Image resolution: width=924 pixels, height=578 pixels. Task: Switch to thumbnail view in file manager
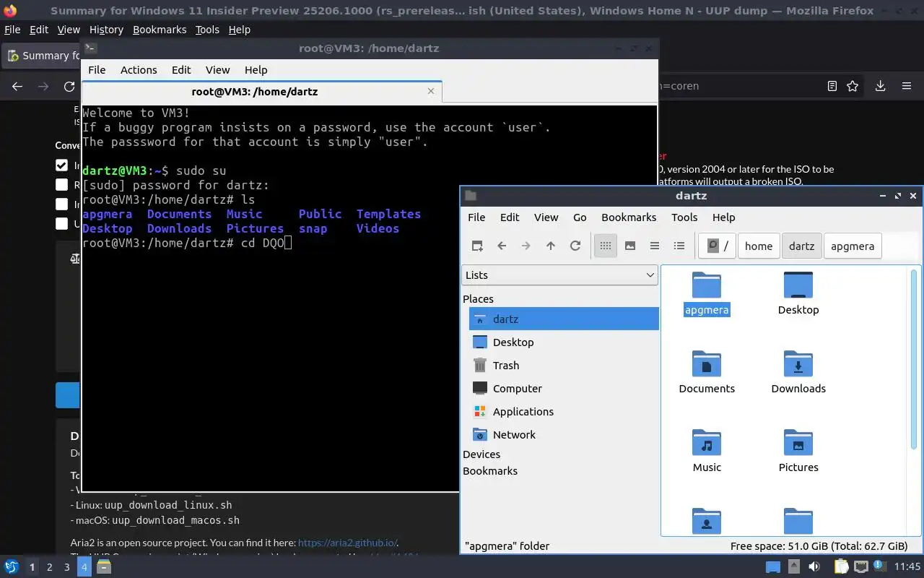630,246
